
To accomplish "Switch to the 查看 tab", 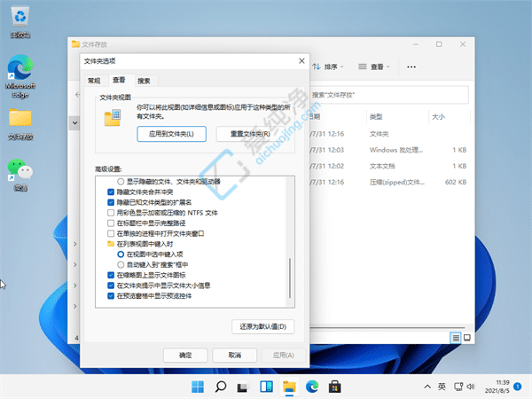I will coord(119,80).
